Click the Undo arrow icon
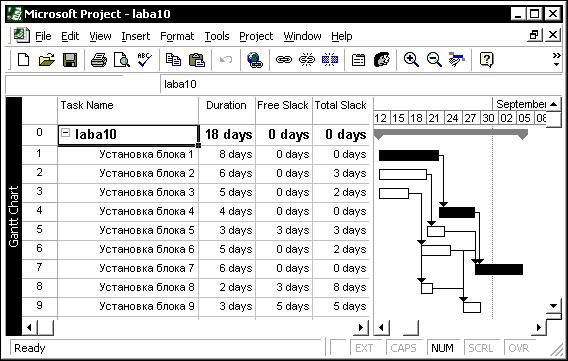 226,59
